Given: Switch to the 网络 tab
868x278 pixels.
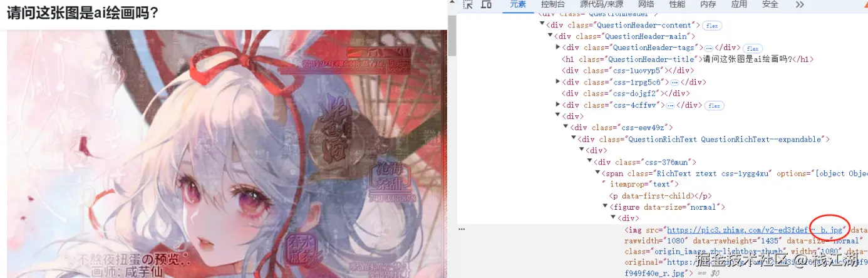Looking at the screenshot, I should (646, 4).
